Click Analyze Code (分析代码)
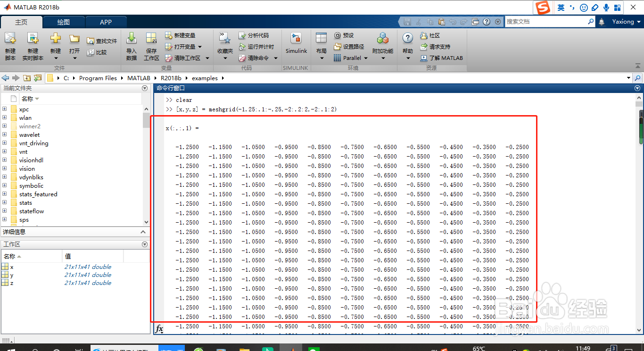The height and width of the screenshot is (351, 644). click(x=254, y=35)
